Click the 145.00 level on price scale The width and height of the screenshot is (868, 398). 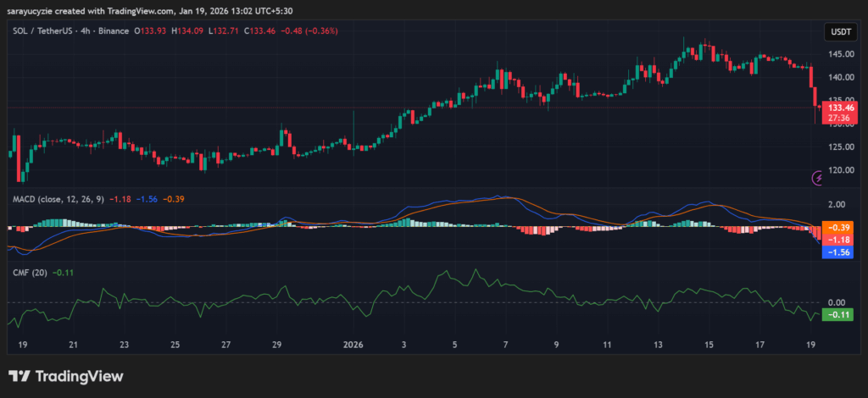coord(839,54)
